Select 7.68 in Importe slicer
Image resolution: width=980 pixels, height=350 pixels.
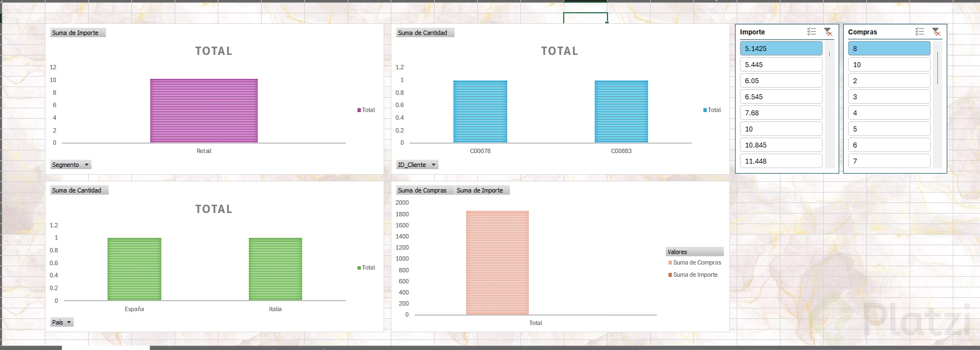[781, 113]
